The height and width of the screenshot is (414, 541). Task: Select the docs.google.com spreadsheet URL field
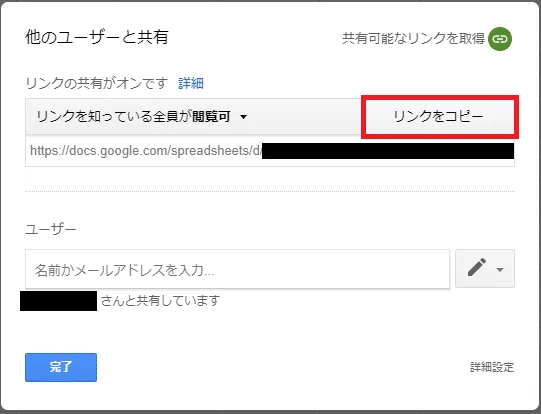coord(270,151)
